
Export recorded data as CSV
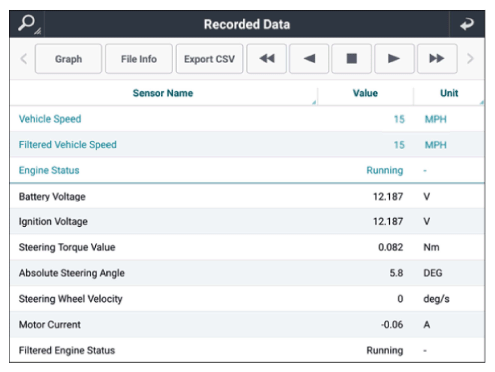(x=209, y=59)
